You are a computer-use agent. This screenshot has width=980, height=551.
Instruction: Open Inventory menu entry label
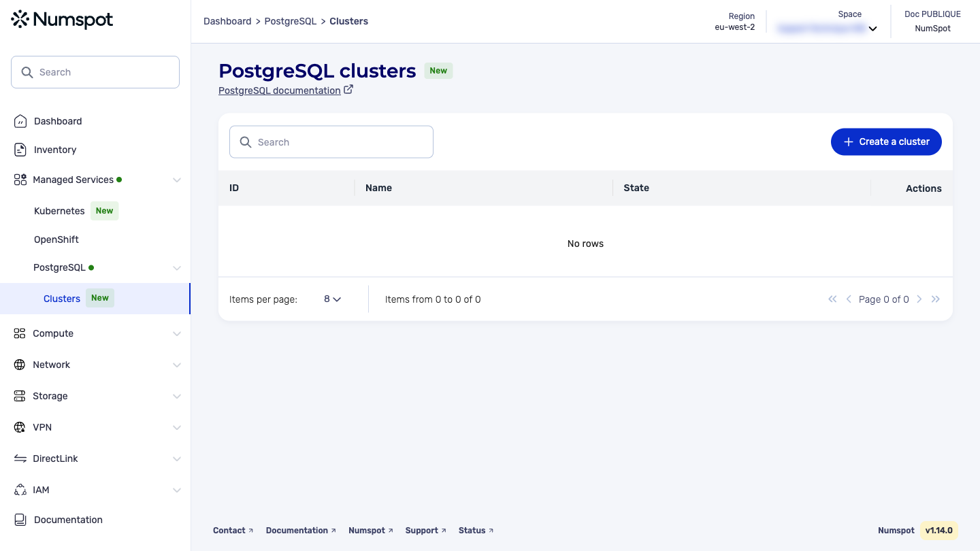(55, 150)
